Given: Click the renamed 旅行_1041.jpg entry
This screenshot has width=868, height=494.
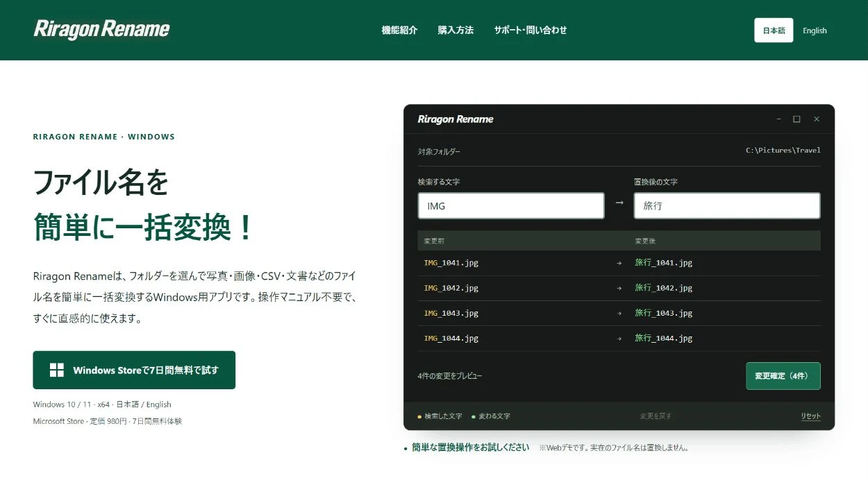Looking at the screenshot, I should coord(664,263).
